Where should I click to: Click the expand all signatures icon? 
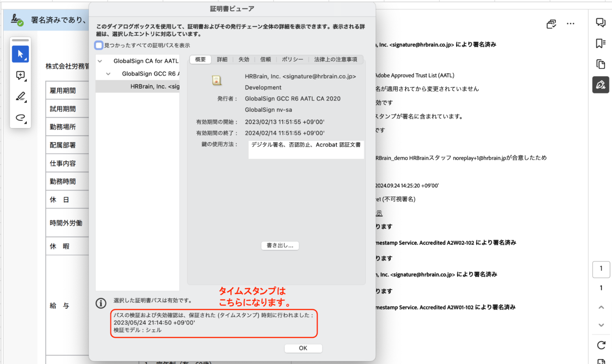[551, 24]
